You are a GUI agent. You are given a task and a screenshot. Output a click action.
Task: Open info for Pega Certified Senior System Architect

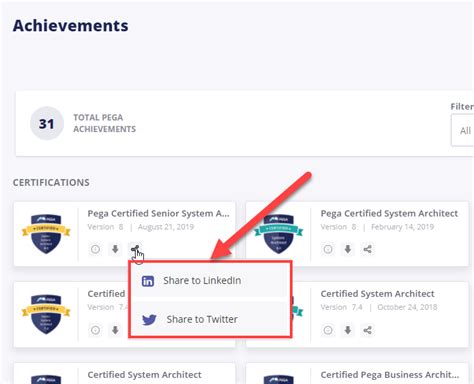pos(95,249)
